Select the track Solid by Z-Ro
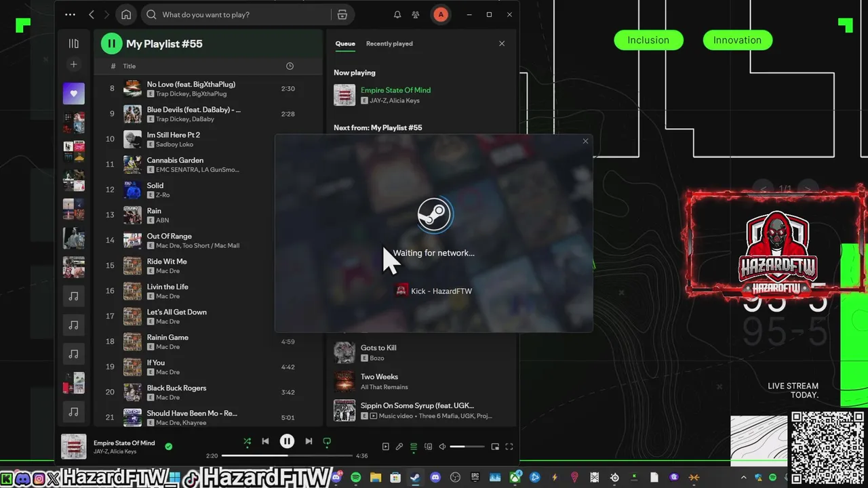This screenshot has height=488, width=868. tap(208, 190)
